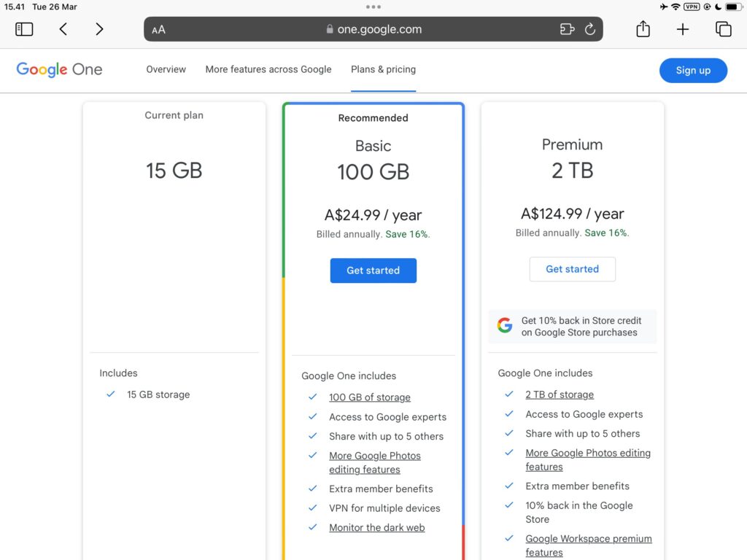The height and width of the screenshot is (560, 747).
Task: Click the 15 GB storage list item
Action: (x=158, y=394)
